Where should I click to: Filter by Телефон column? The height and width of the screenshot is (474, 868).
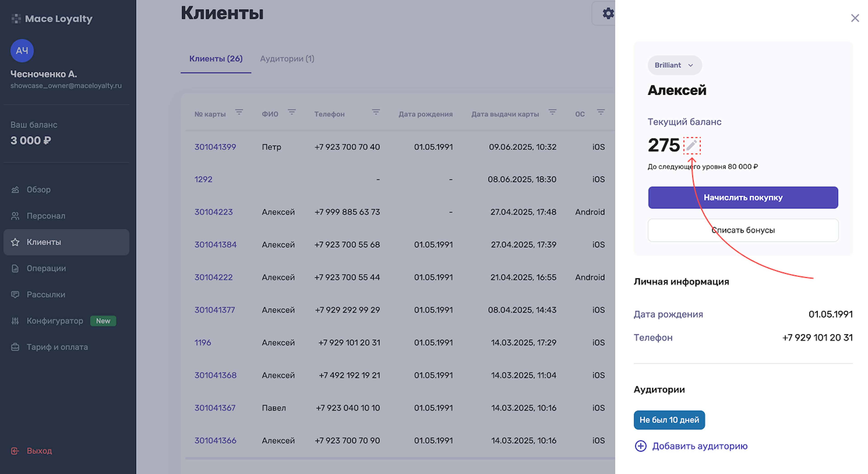click(376, 112)
